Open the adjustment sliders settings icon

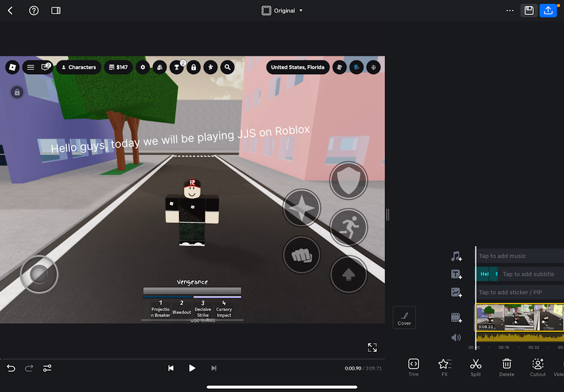[47, 368]
